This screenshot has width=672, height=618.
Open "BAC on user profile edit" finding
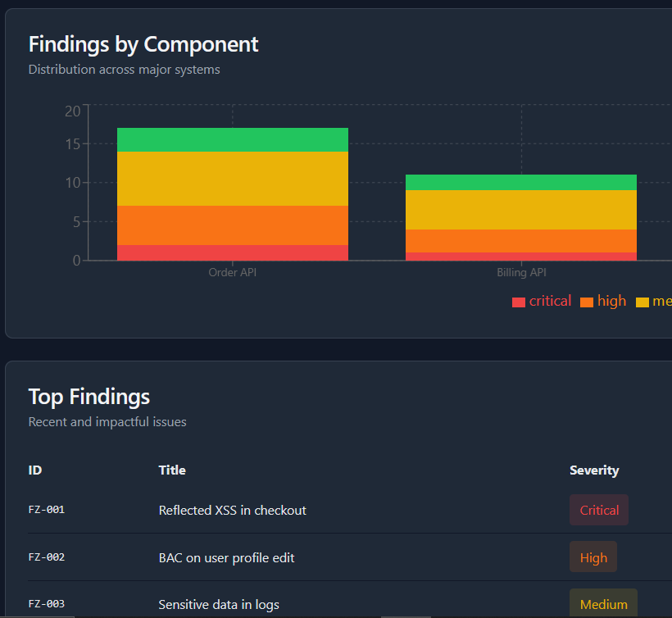pyautogui.click(x=226, y=557)
